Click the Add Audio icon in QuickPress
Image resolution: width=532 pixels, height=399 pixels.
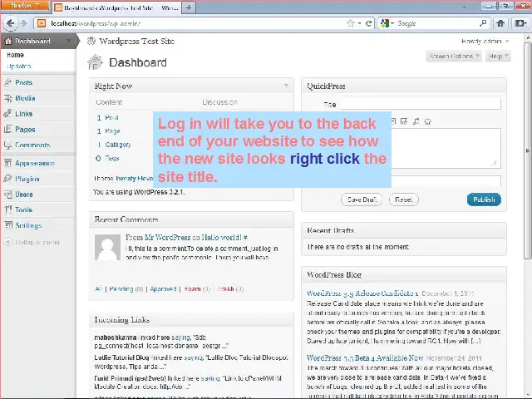(x=416, y=121)
